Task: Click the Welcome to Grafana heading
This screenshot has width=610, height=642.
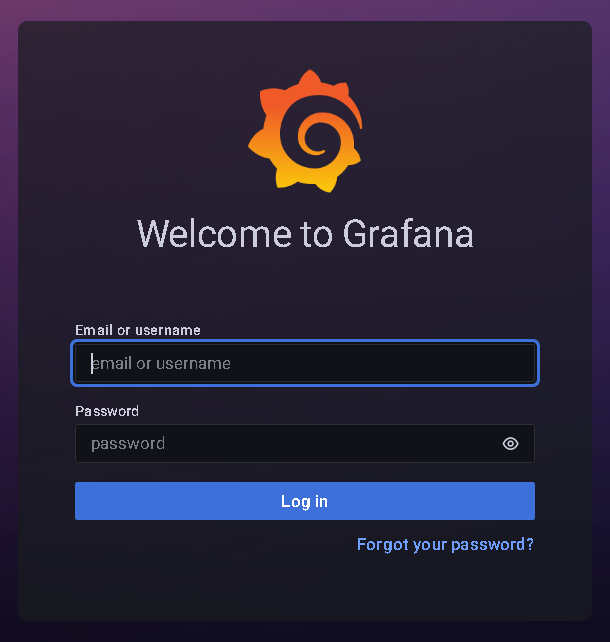Action: pyautogui.click(x=305, y=234)
